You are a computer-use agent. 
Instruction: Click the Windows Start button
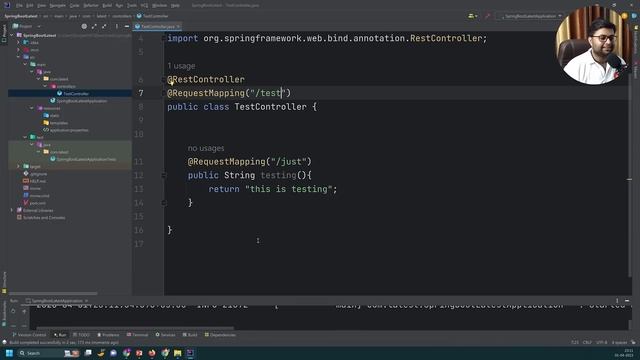[9, 353]
